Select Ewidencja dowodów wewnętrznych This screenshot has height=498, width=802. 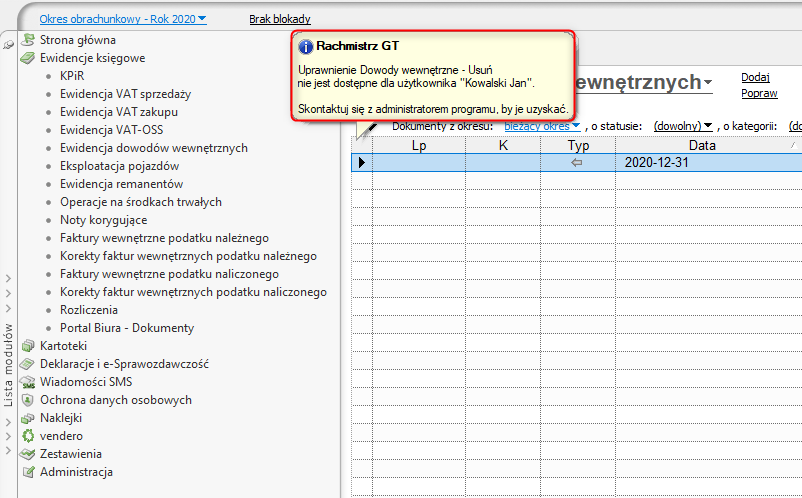coord(154,148)
